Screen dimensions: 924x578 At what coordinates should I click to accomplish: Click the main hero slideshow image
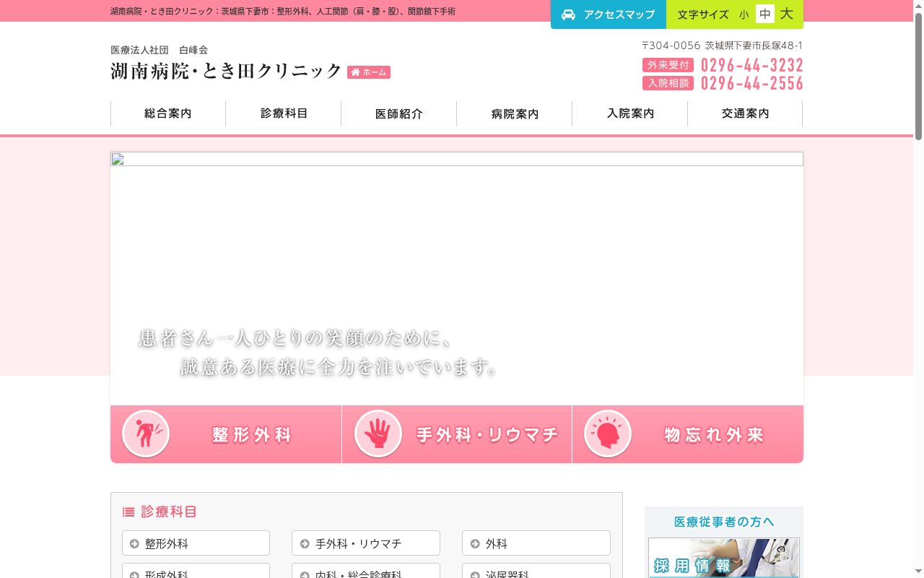457,278
